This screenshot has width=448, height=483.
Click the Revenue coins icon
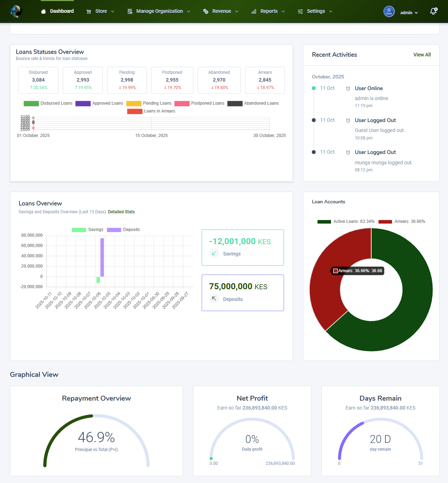coord(206,11)
